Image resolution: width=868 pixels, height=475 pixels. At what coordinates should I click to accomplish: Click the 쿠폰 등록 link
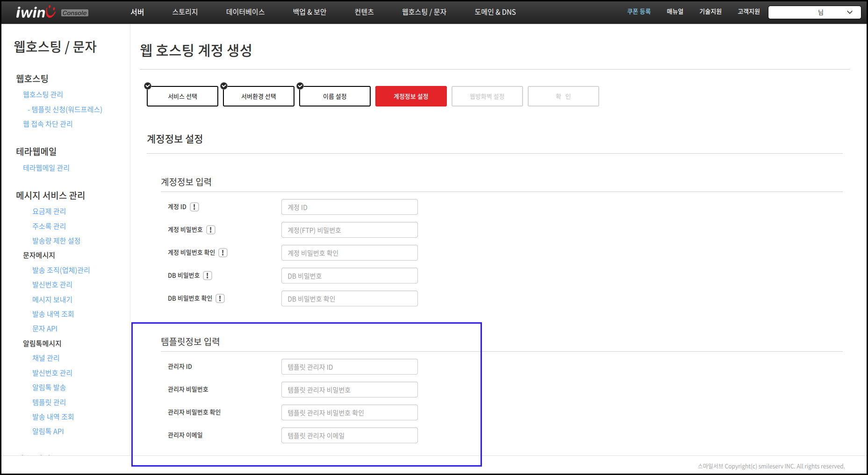[638, 12]
